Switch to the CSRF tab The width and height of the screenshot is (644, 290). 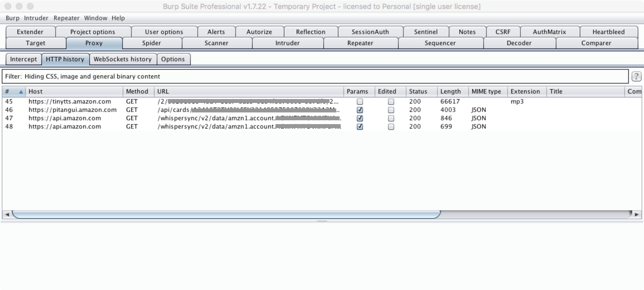pyautogui.click(x=503, y=32)
